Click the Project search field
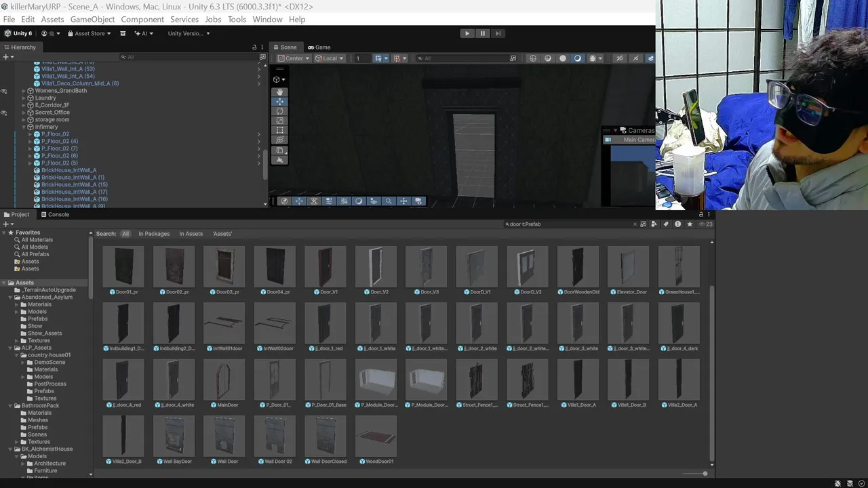868x488 pixels. (x=571, y=224)
